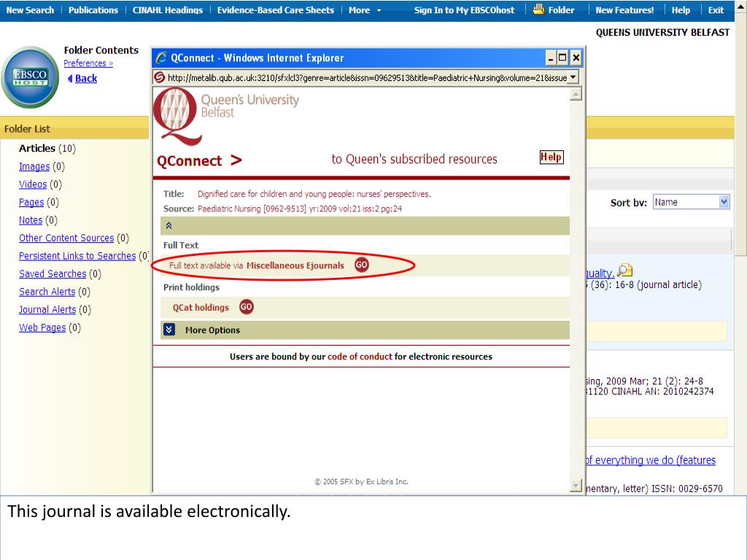Image resolution: width=747 pixels, height=560 pixels.
Task: Click the QConnect scrollbar down arrow
Action: tap(576, 486)
